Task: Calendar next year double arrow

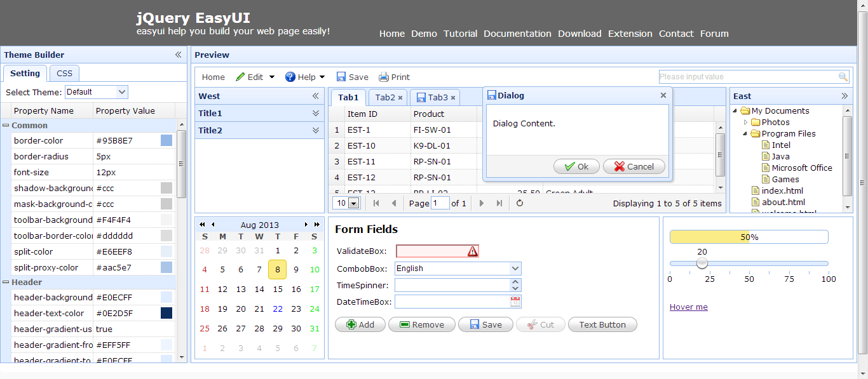Action: [317, 225]
